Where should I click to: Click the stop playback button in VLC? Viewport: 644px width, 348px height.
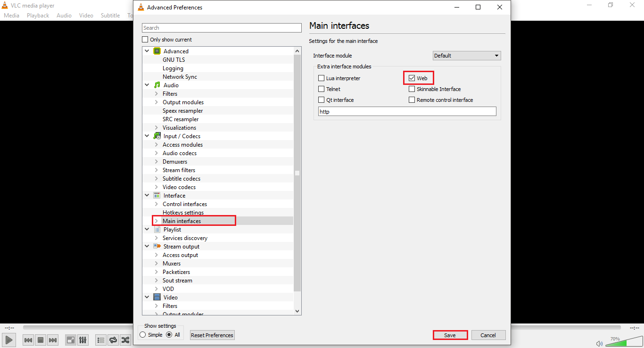pos(41,340)
